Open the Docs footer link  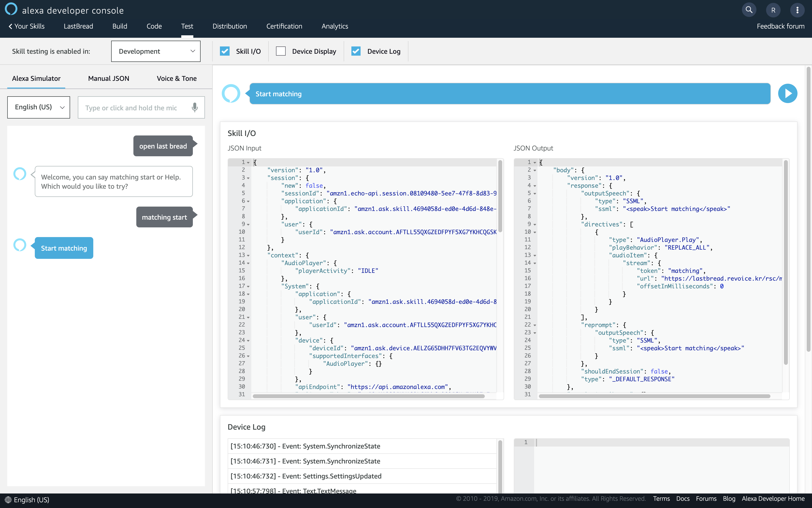coord(683,499)
